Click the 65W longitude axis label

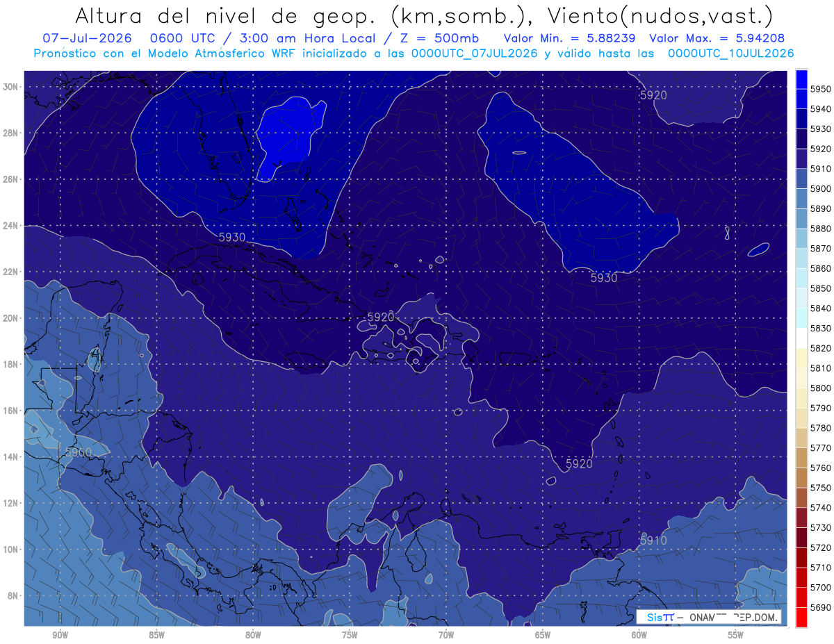point(543,635)
